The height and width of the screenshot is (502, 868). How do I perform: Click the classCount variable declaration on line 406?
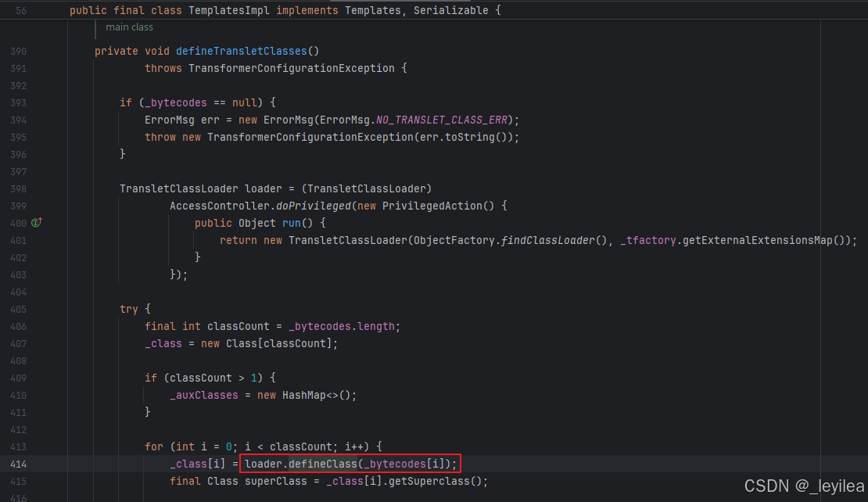[x=238, y=327]
